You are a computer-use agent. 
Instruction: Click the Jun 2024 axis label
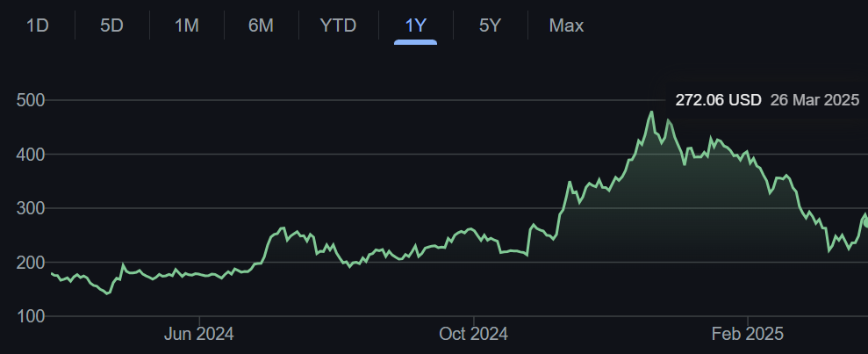tap(198, 334)
